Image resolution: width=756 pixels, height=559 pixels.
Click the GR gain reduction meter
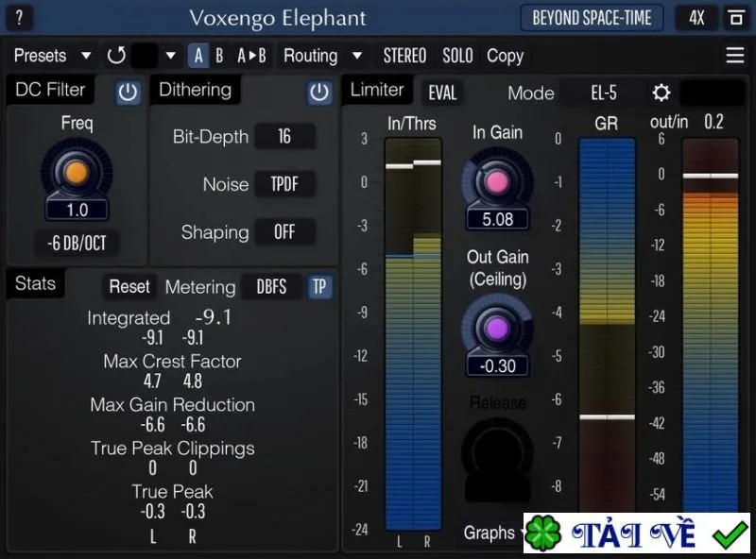607,325
